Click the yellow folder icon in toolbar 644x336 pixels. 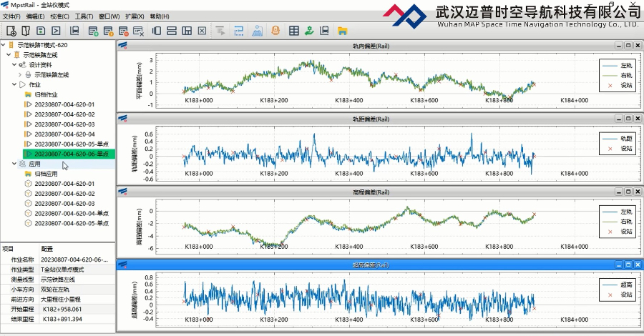(342, 31)
